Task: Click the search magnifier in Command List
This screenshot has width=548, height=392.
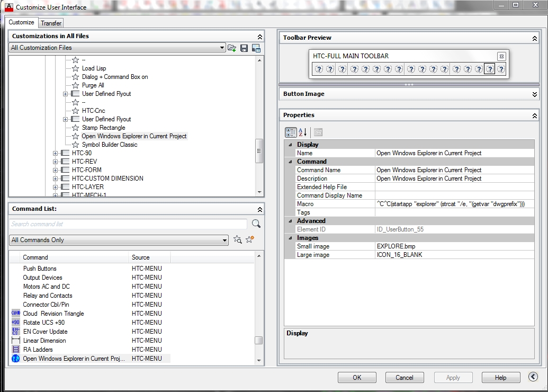Action: (x=256, y=224)
